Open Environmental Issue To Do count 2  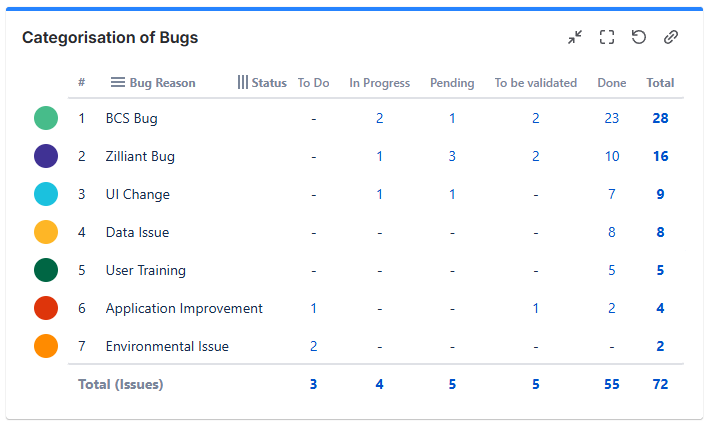click(x=314, y=346)
